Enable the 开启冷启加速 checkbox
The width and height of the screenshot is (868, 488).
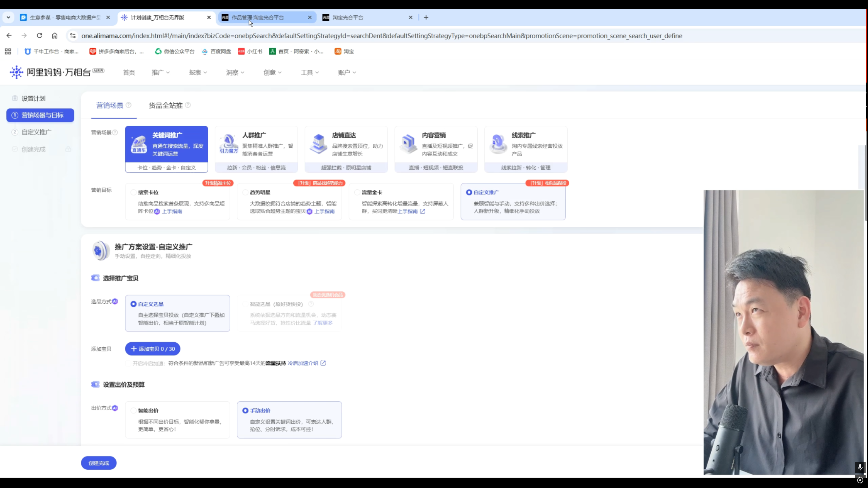pyautogui.click(x=128, y=363)
